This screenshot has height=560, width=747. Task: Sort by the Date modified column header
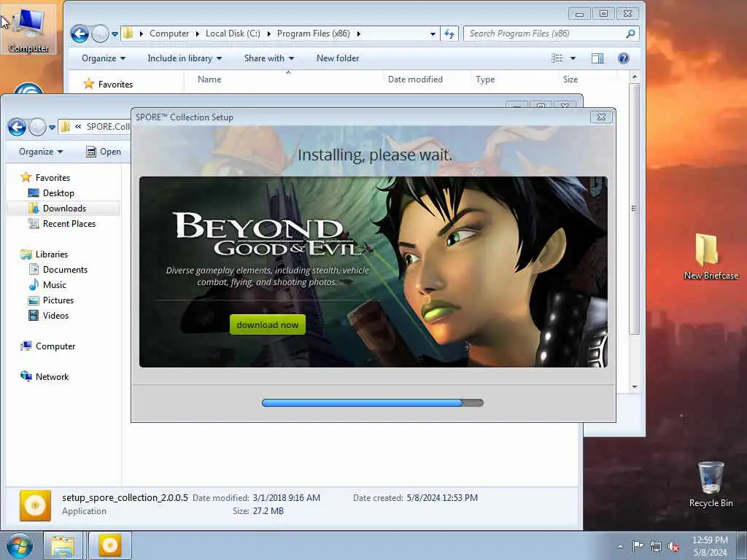pyautogui.click(x=427, y=79)
